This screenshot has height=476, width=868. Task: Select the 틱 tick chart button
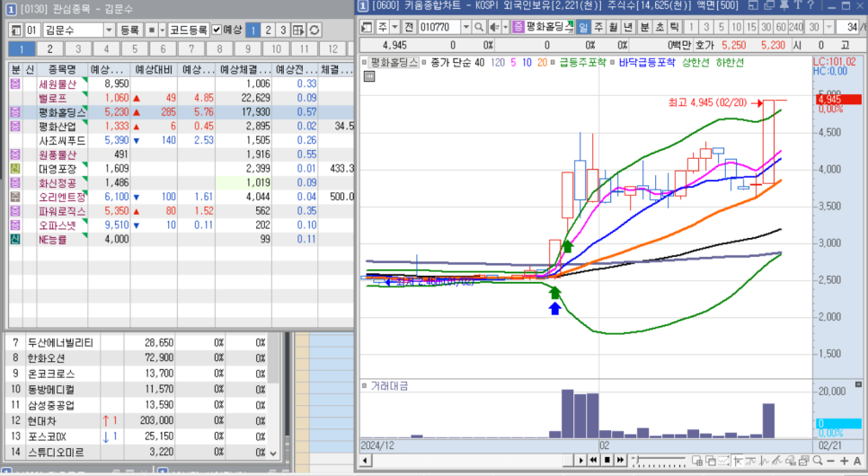(x=674, y=27)
